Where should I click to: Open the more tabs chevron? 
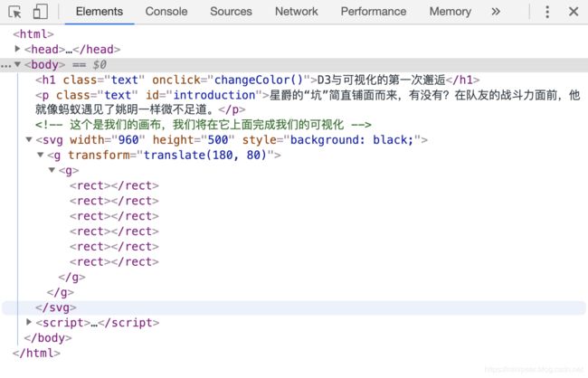coord(496,12)
